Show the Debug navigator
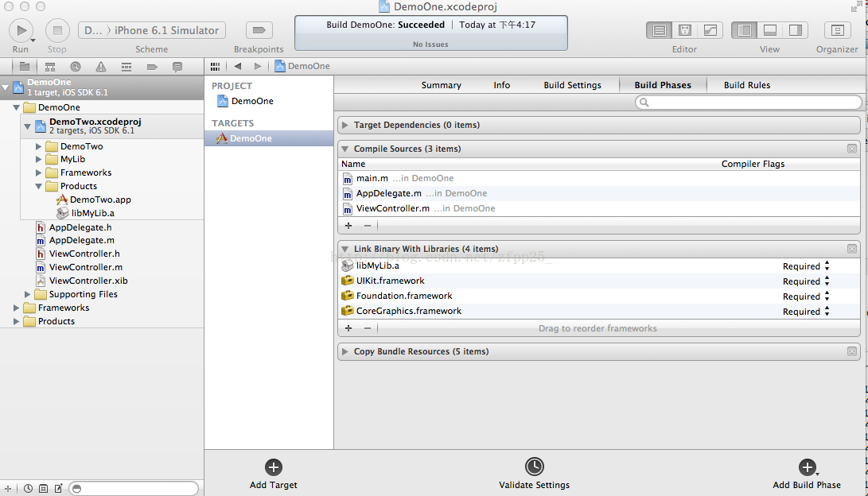 click(x=127, y=67)
